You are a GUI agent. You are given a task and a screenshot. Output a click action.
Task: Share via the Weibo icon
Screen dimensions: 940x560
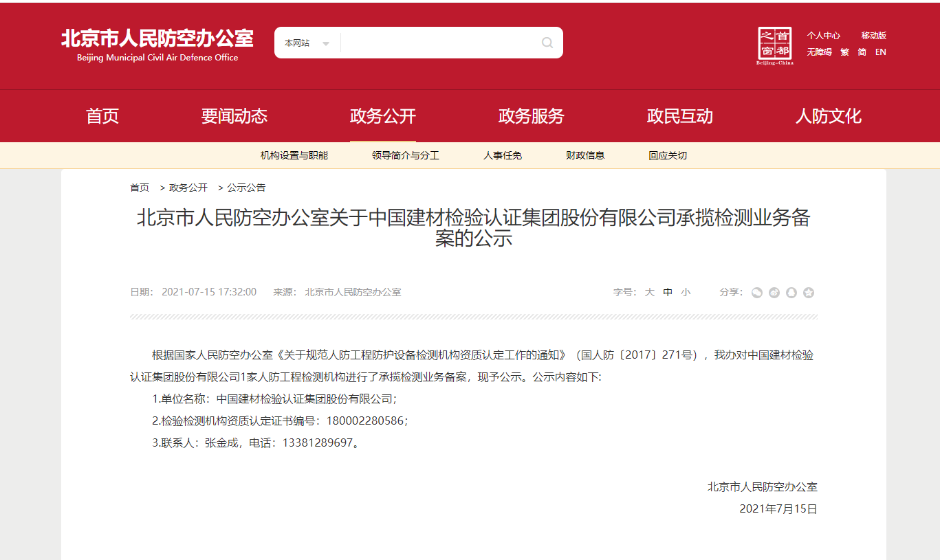click(x=774, y=293)
